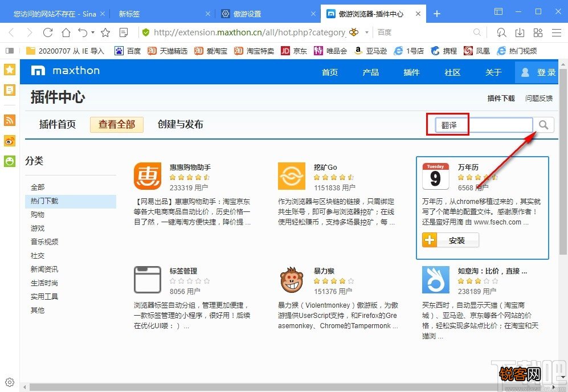Select the 查看全部 tab

coord(117,125)
